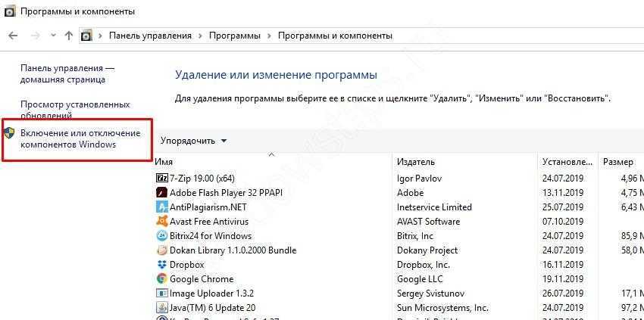Click the AntiPlagiarism.NET program icon
The height and width of the screenshot is (320, 644).
point(162,207)
